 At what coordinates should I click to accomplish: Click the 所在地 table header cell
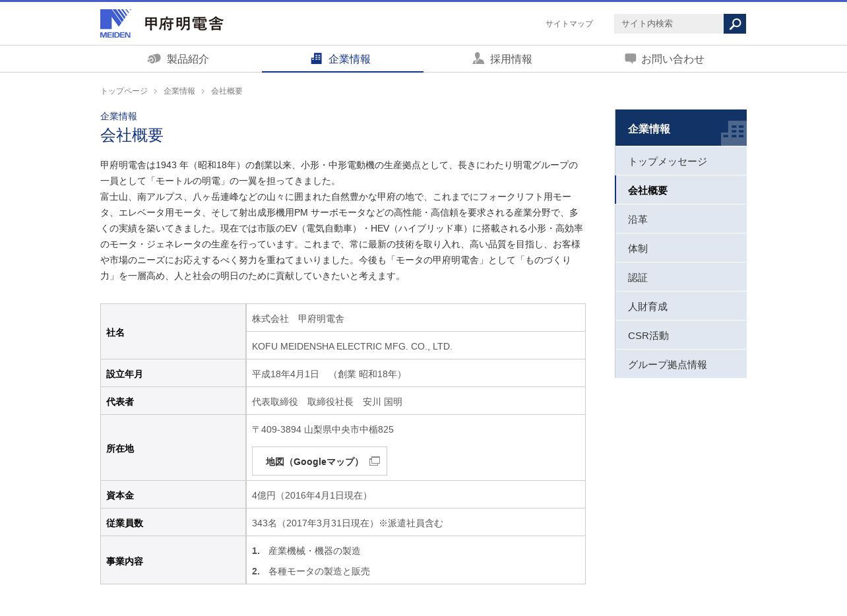173,448
